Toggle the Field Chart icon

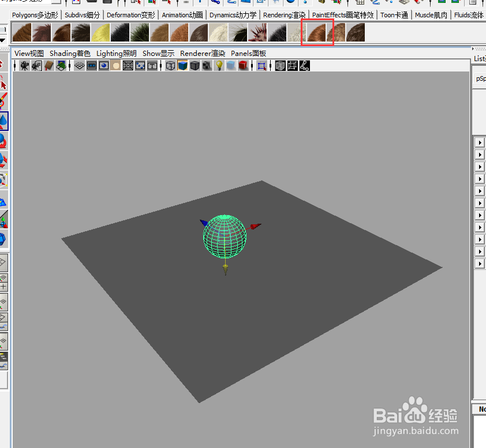tap(128, 66)
